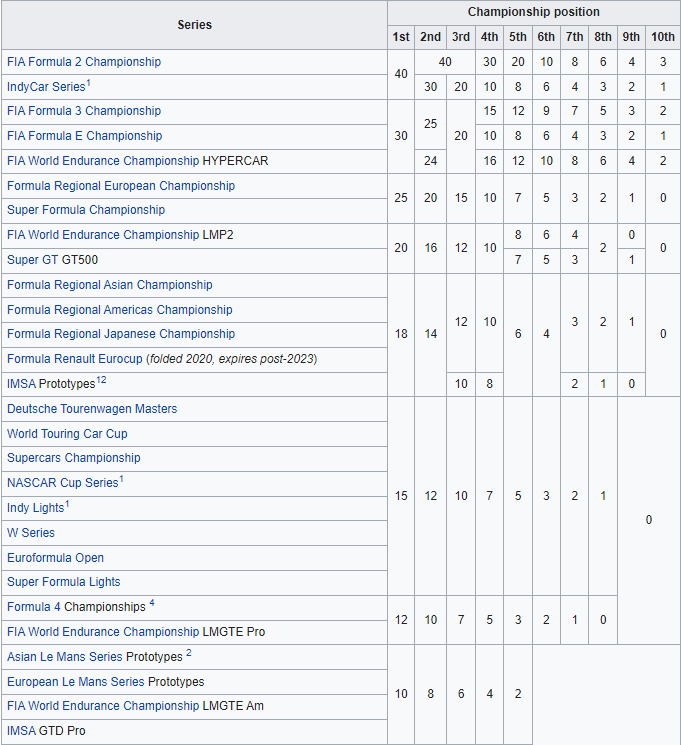The width and height of the screenshot is (681, 745).
Task: Click the 10th column header
Action: [x=662, y=37]
